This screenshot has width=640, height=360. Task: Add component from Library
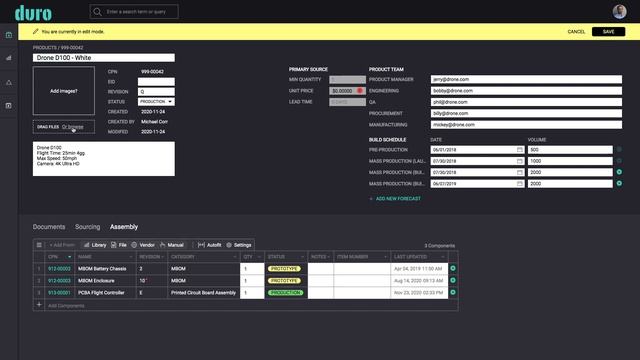95,245
